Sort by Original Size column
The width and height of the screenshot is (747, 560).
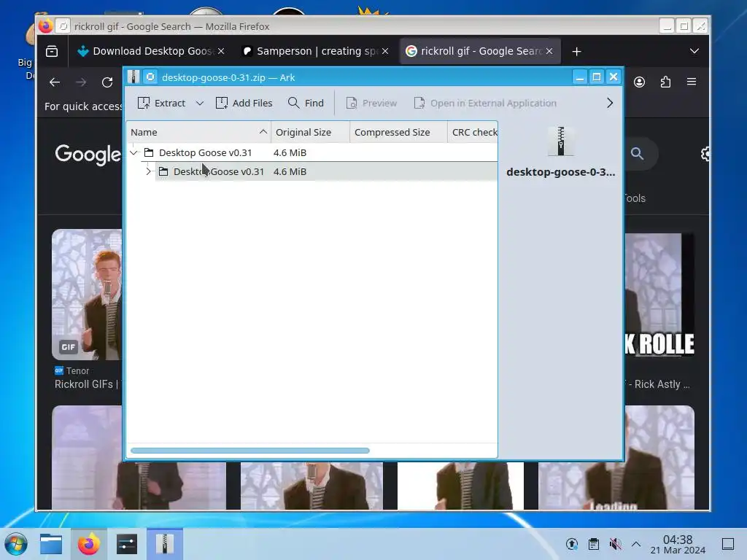point(310,133)
